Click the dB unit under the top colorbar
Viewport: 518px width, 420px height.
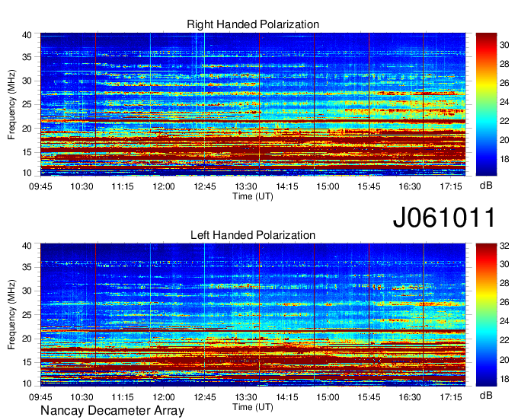click(x=486, y=186)
